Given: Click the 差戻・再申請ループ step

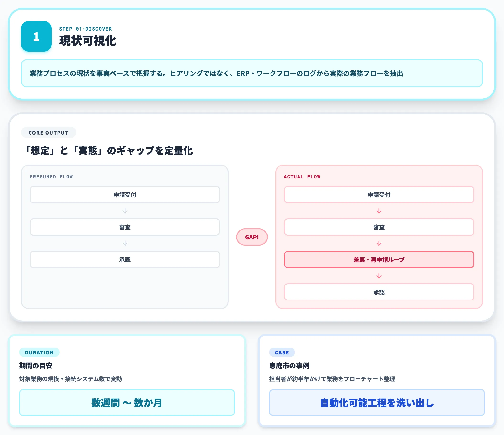Looking at the screenshot, I should (x=379, y=259).
